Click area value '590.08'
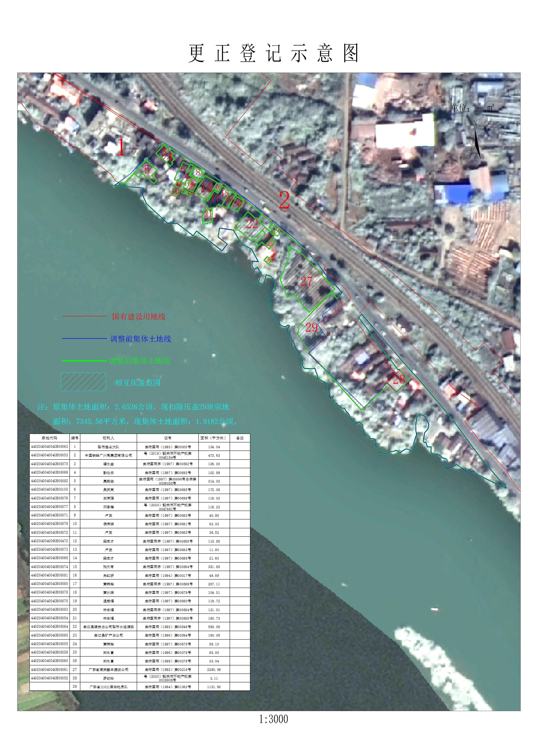This screenshot has width=535, height=756. 214,627
